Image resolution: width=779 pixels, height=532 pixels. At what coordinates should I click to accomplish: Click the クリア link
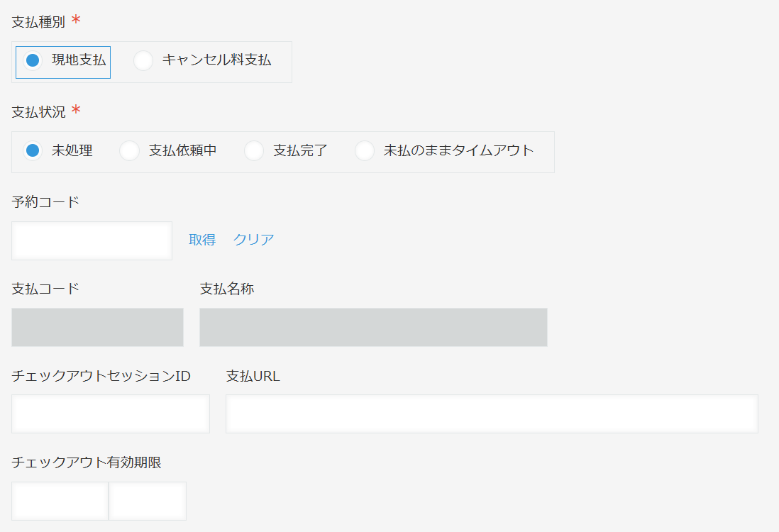tap(253, 240)
